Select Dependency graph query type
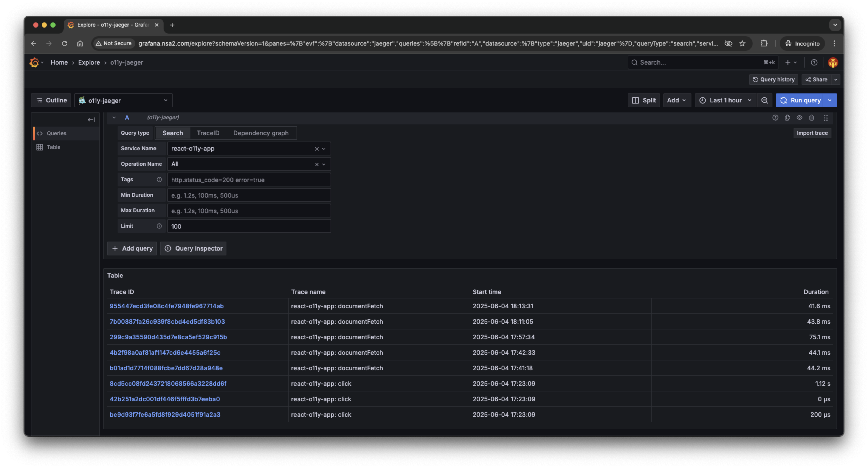This screenshot has width=868, height=468. click(261, 133)
